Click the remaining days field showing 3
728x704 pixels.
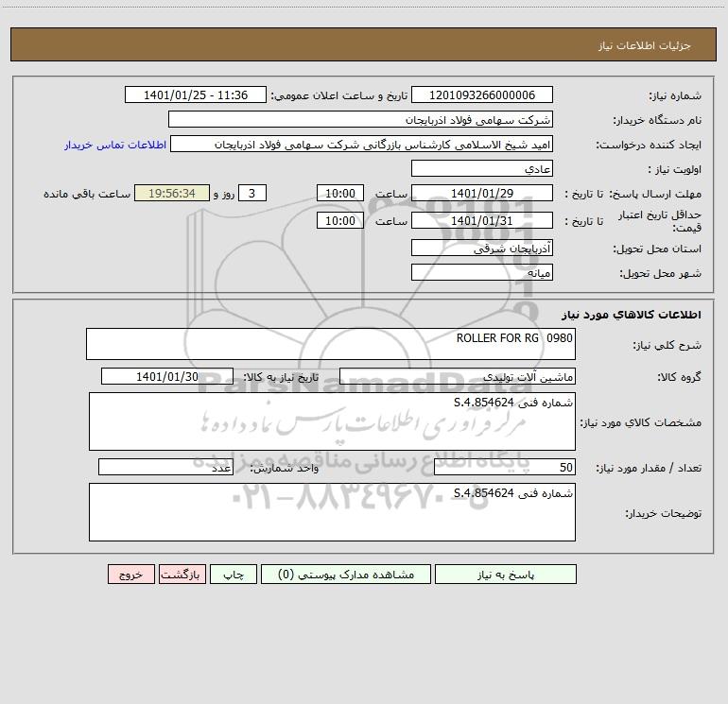(252, 193)
